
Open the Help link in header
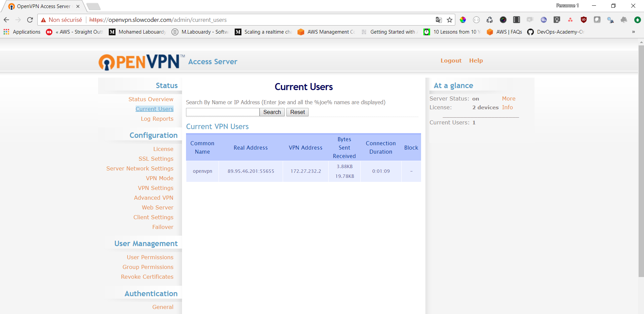pyautogui.click(x=476, y=61)
